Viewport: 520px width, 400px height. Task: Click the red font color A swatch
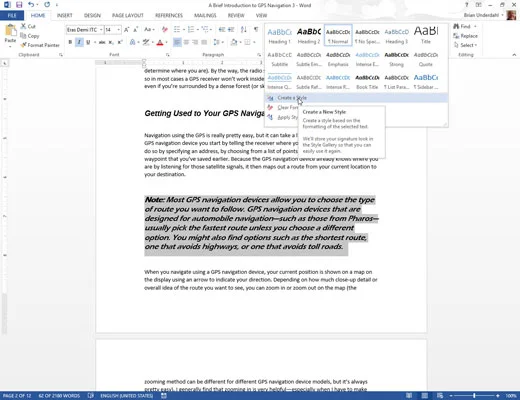click(x=160, y=42)
